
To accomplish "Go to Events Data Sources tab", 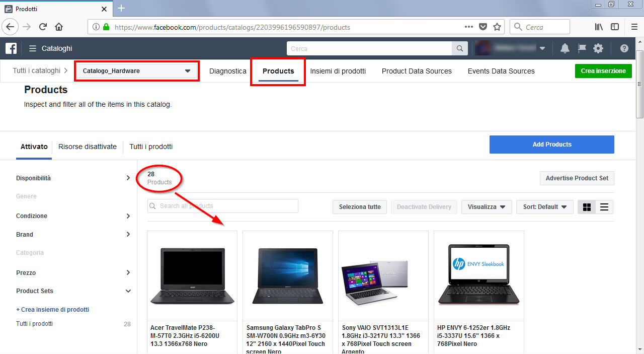I will (501, 71).
